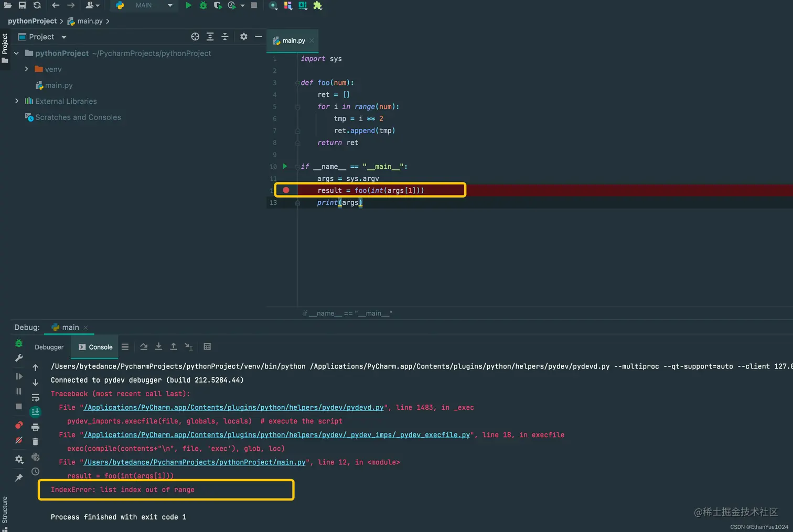The width and height of the screenshot is (793, 532).
Task: Run MAIN with the green play button
Action: click(188, 5)
